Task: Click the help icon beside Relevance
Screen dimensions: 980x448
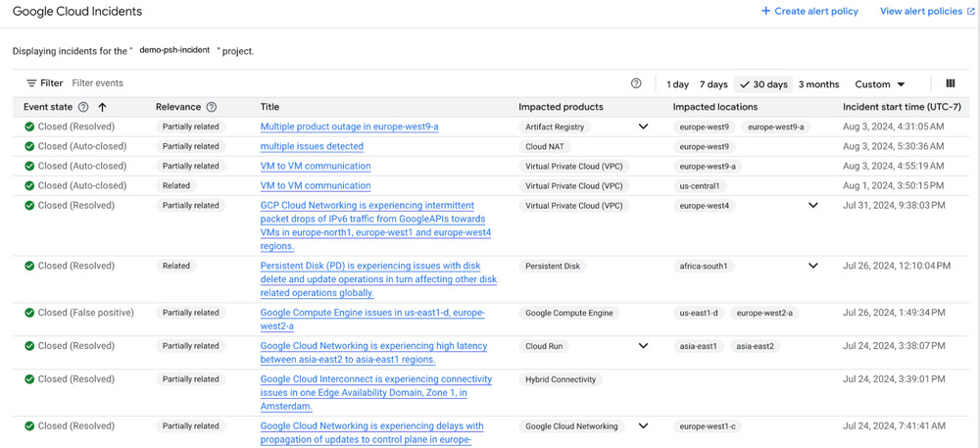Action: tap(212, 107)
